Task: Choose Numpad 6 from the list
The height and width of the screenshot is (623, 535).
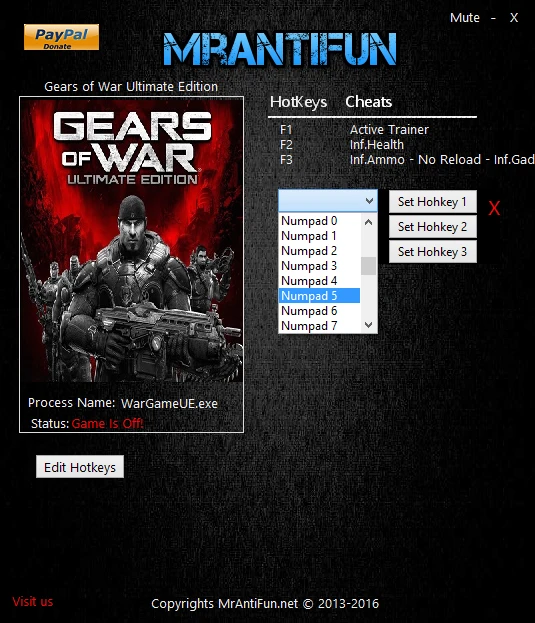Action: [x=319, y=311]
